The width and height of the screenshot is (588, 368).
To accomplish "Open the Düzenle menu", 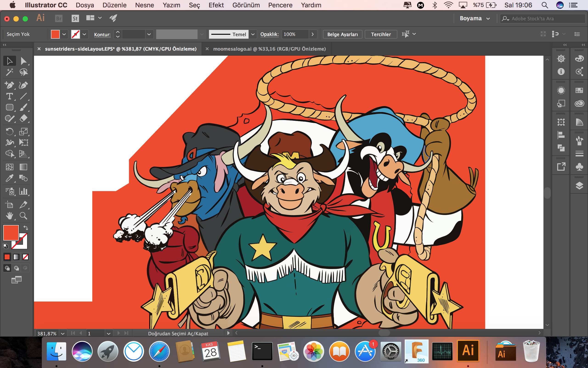I will tap(114, 5).
